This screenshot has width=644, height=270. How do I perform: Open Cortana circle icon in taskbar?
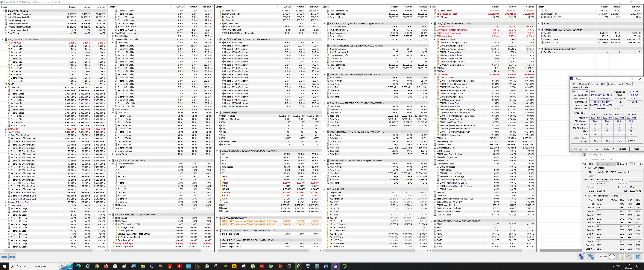tap(152, 266)
